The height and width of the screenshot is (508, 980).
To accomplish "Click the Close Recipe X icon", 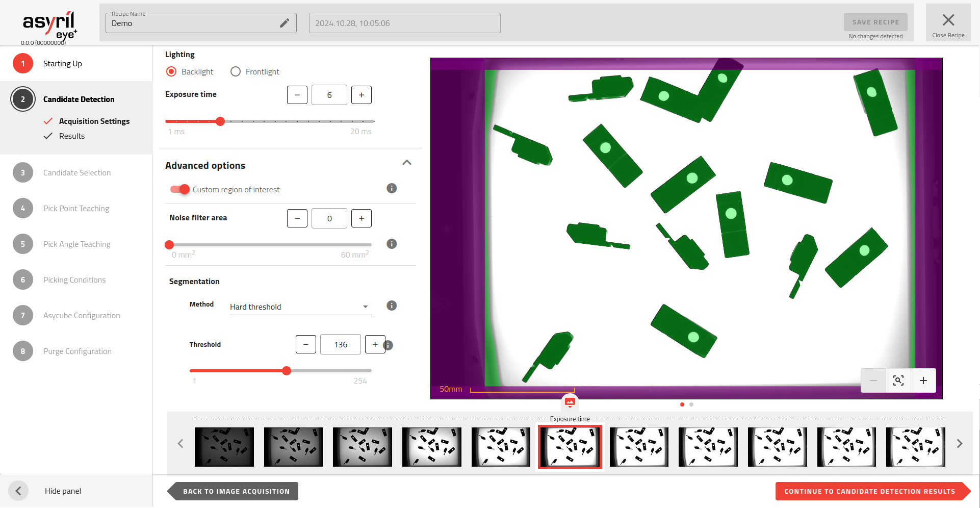I will 948,20.
